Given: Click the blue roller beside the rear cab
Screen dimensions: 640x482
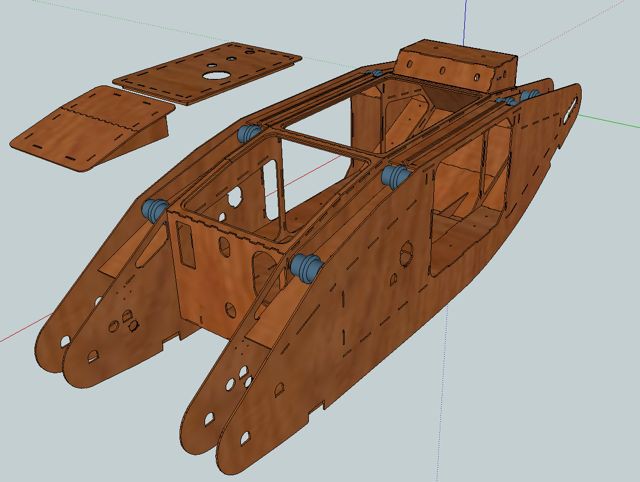Looking at the screenshot, I should click(x=377, y=72).
